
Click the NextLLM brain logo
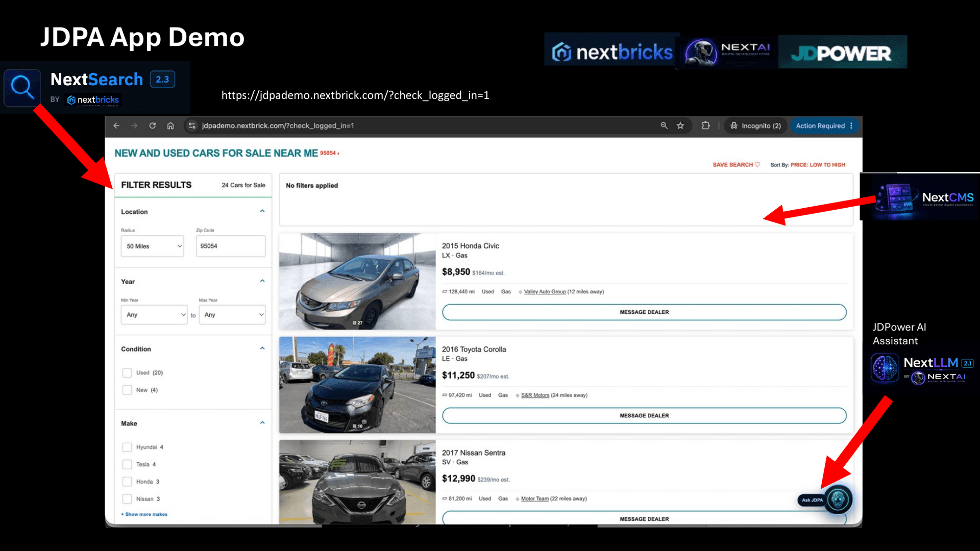tap(885, 368)
